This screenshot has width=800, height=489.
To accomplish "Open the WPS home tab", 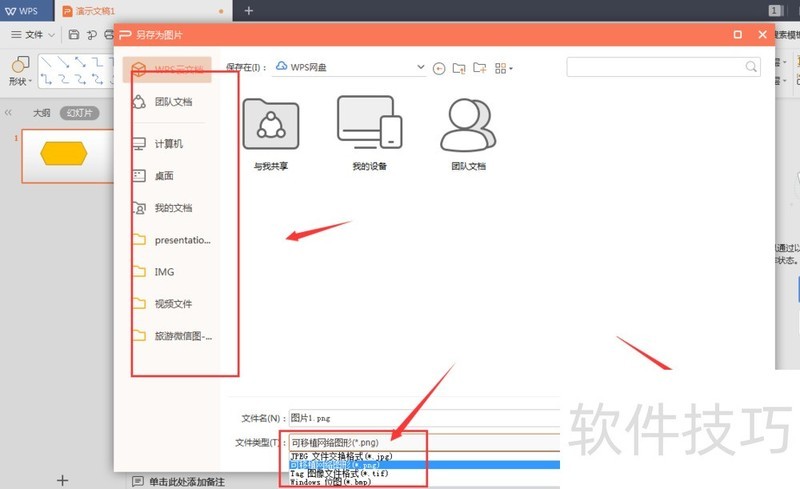I will (x=26, y=11).
